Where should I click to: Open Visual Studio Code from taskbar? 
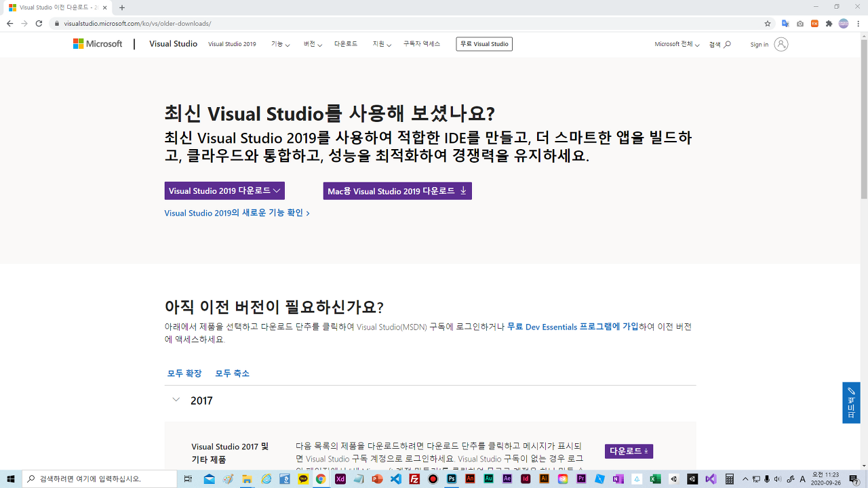pos(396,479)
